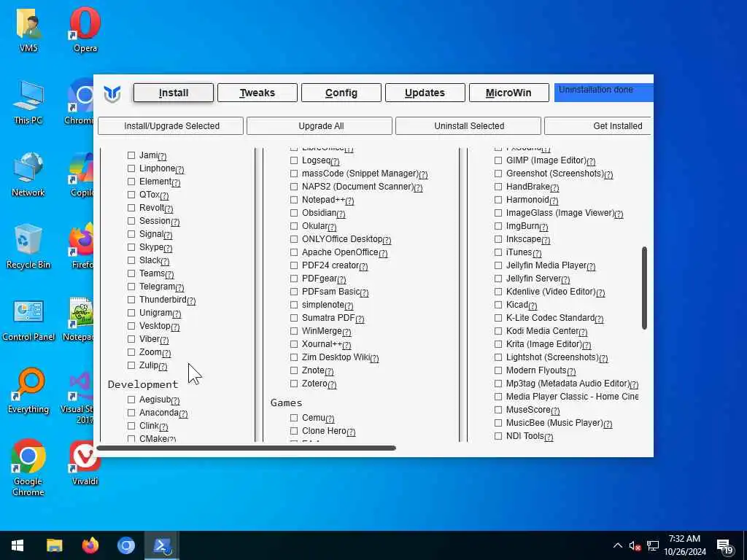
Task: Select the Everything search desktop icon
Action: 28,392
